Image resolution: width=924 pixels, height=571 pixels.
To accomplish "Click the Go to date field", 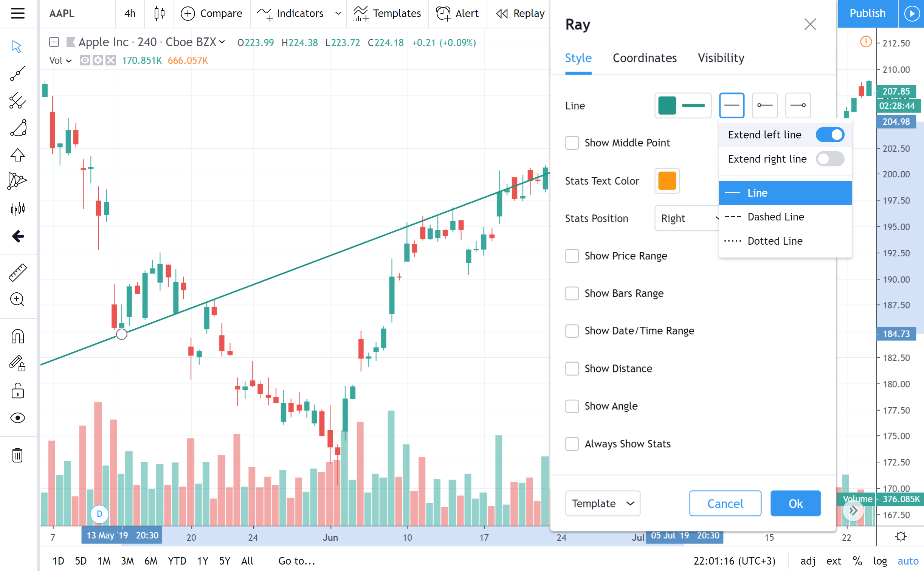I will click(x=296, y=561).
